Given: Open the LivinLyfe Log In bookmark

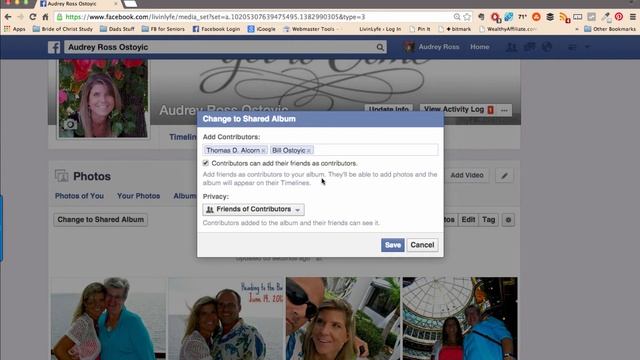Looking at the screenshot, I should (x=380, y=29).
